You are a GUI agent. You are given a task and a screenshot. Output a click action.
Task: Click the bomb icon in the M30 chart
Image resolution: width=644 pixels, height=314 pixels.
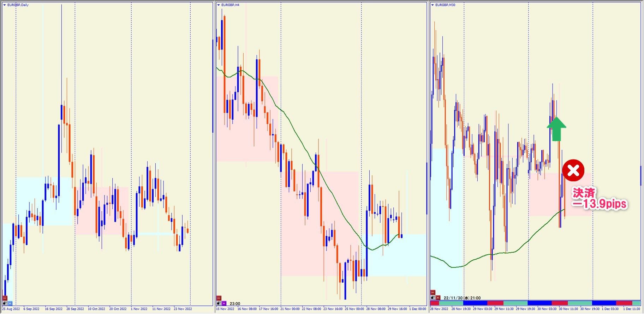(433, 298)
